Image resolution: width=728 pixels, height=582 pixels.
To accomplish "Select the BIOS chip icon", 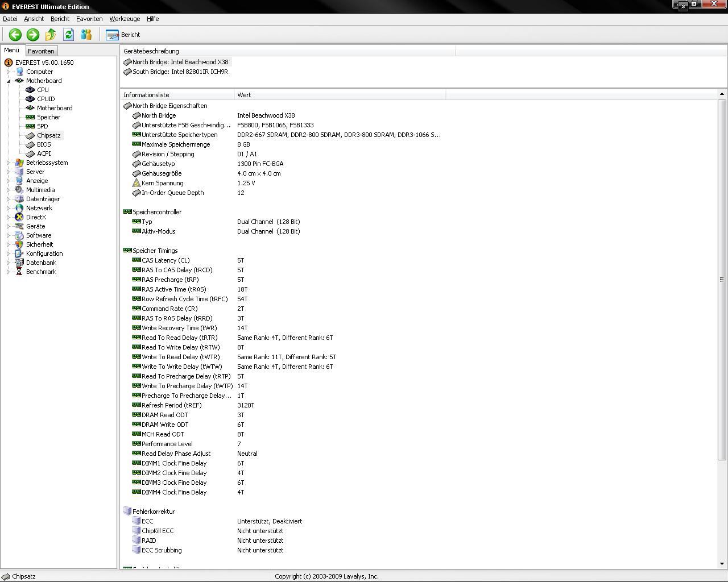I will [30, 144].
